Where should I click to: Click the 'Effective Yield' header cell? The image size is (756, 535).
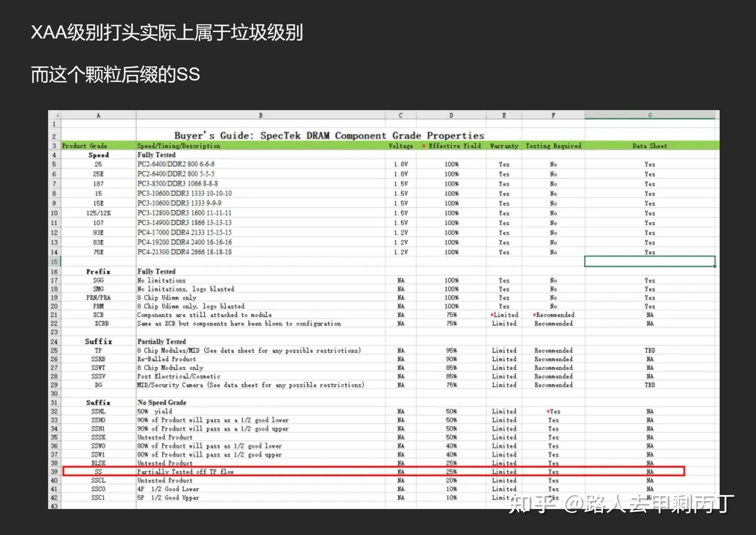pyautogui.click(x=454, y=146)
